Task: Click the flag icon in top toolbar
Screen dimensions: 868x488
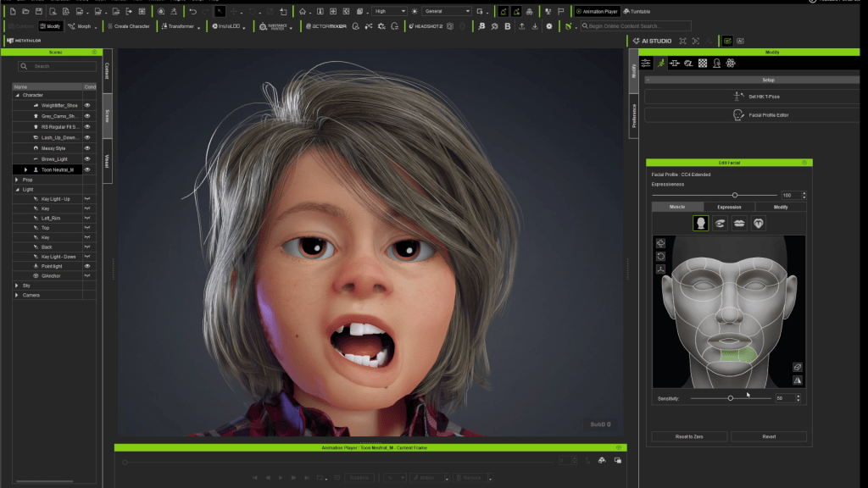Action: coord(561,11)
